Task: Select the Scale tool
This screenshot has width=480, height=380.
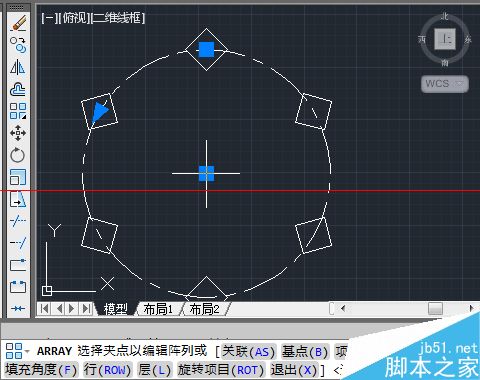Action: click(x=18, y=177)
